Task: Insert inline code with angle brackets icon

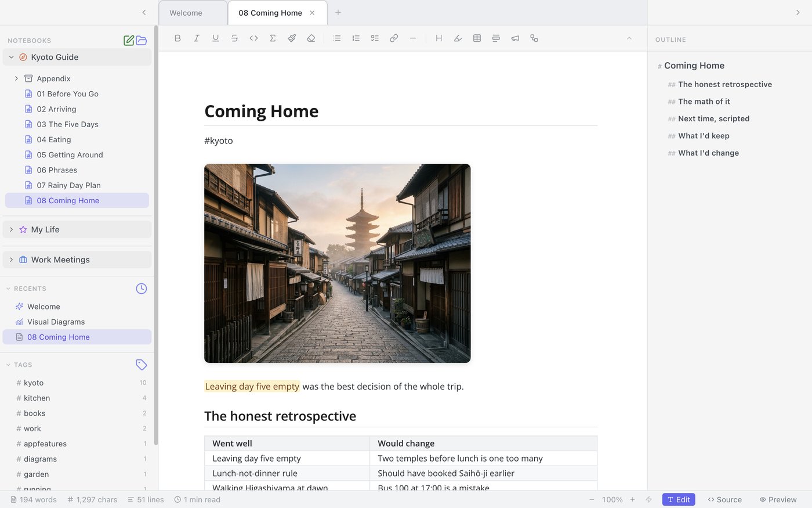Action: [x=253, y=38]
